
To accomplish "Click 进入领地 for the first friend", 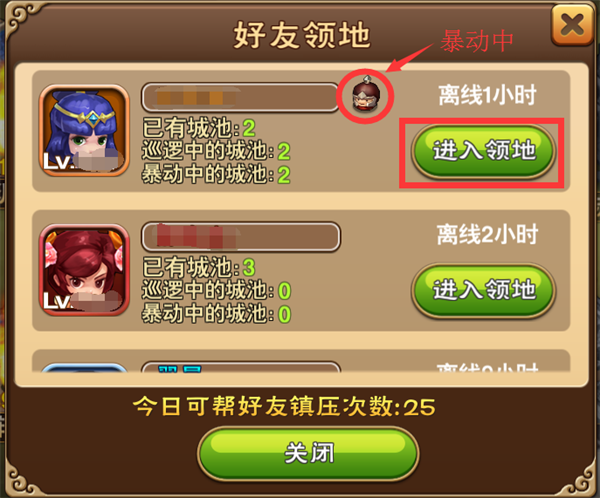I will click(x=483, y=152).
